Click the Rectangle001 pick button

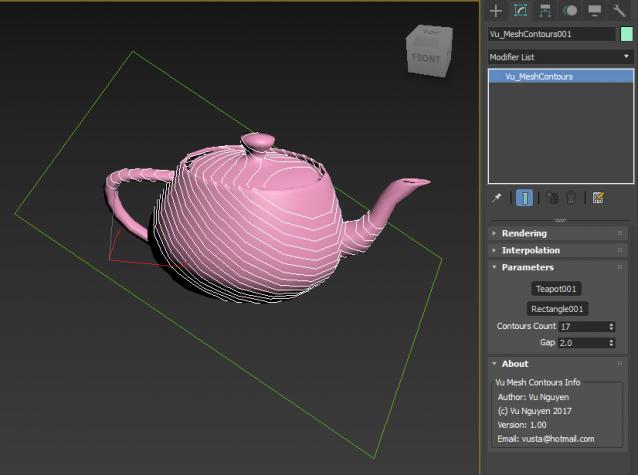click(x=558, y=309)
